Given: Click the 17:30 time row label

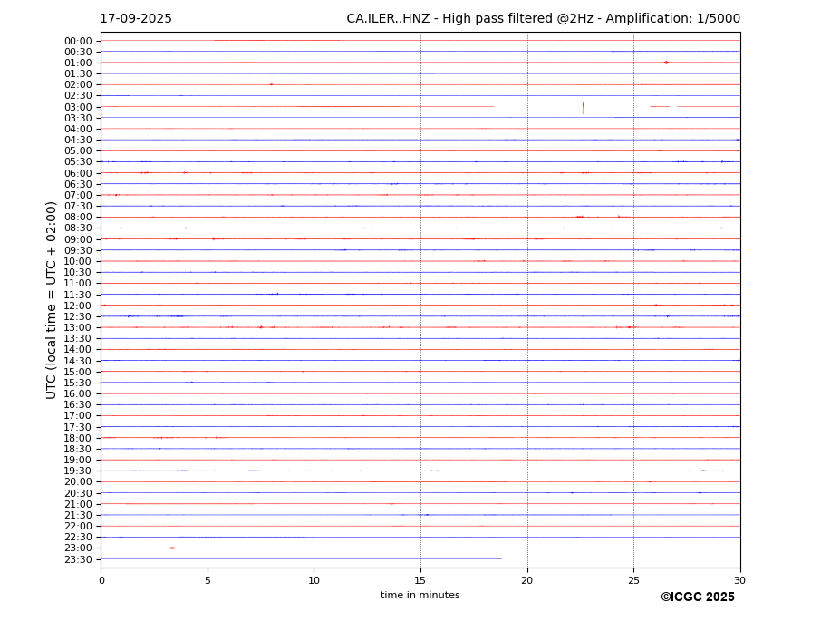Looking at the screenshot, I should pos(78,427).
